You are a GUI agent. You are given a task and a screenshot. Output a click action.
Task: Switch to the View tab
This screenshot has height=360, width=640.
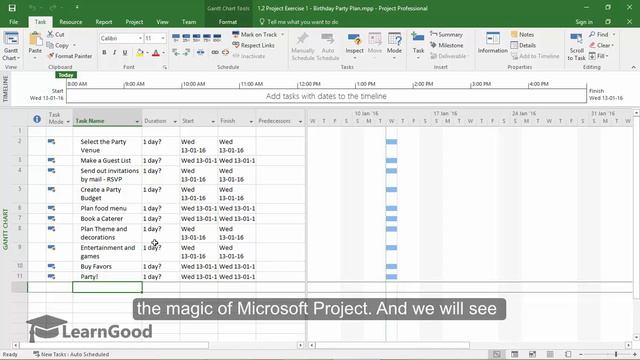[162, 22]
